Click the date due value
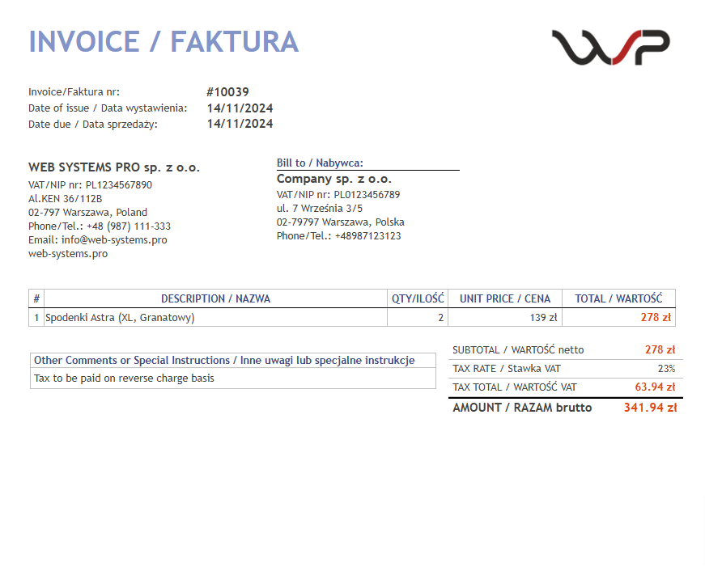This screenshot has height=588, width=705. 240,124
